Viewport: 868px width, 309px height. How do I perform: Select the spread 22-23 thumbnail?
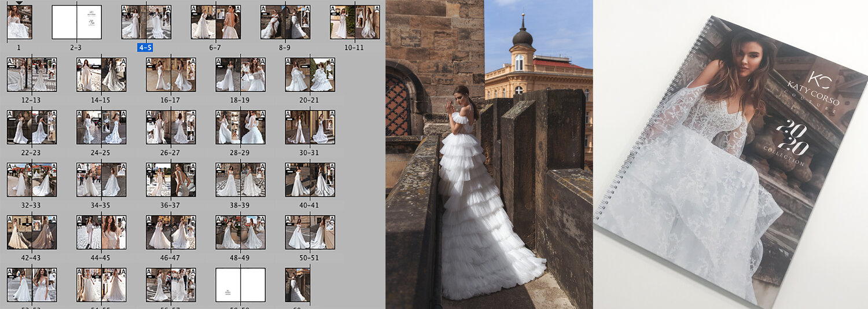(x=32, y=127)
